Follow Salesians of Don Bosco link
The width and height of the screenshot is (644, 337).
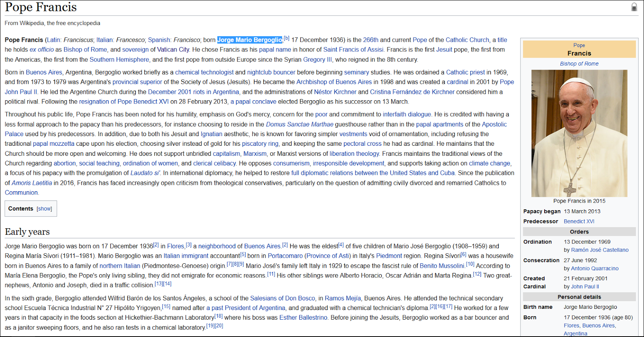pyautogui.click(x=283, y=298)
